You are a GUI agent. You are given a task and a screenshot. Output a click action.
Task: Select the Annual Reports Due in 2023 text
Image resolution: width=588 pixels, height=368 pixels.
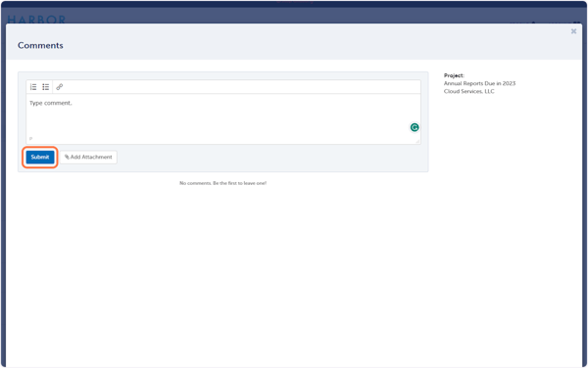coord(479,83)
